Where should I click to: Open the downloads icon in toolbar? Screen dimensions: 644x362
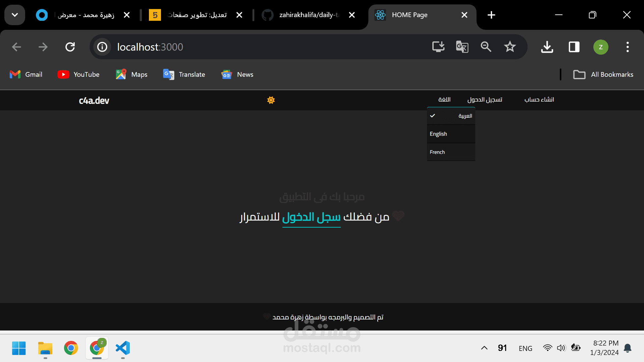click(x=547, y=47)
